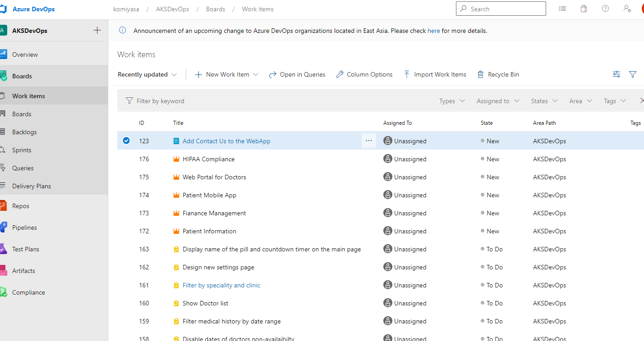Open view options sliders icon
644x341 pixels.
pyautogui.click(x=616, y=74)
